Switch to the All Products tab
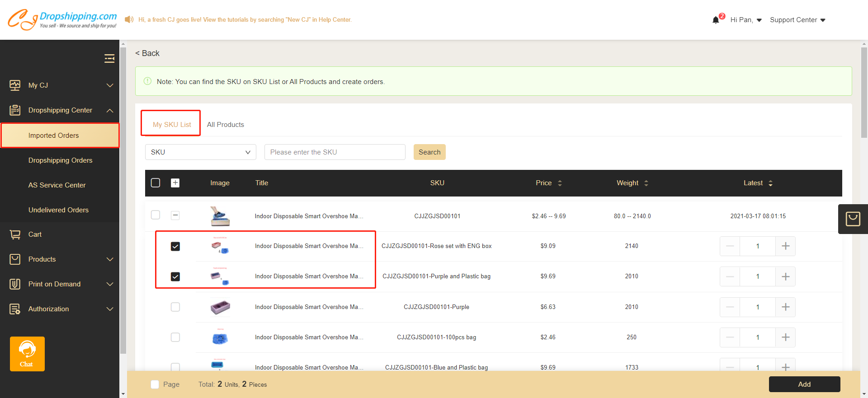Screen dimensions: 868x398 point(225,125)
